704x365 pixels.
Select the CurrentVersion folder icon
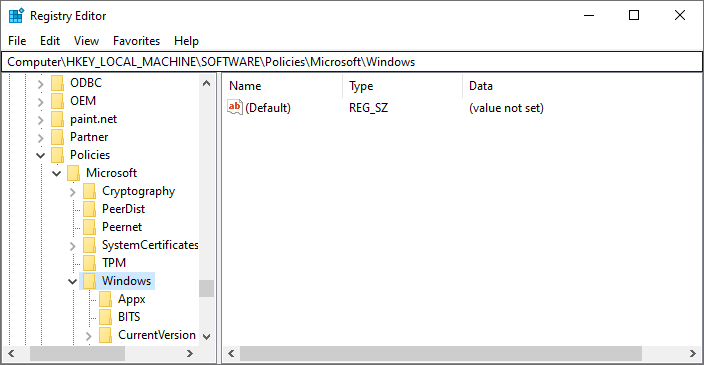106,335
